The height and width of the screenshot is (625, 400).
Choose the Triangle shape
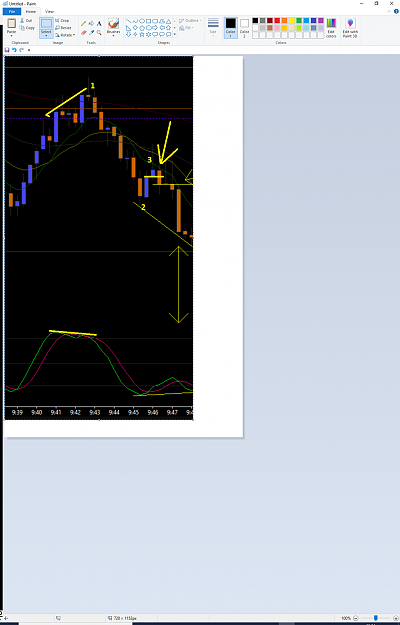click(x=168, y=21)
